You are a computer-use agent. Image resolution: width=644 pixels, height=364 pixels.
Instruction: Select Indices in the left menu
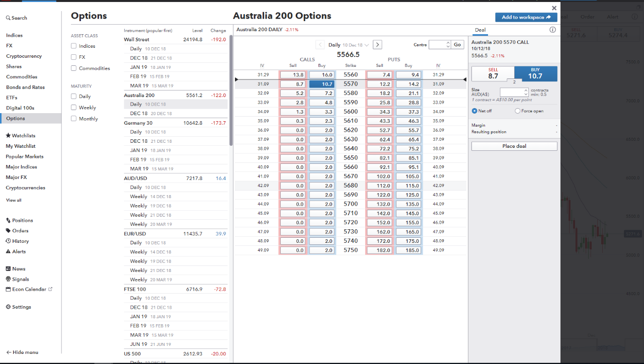tap(15, 36)
